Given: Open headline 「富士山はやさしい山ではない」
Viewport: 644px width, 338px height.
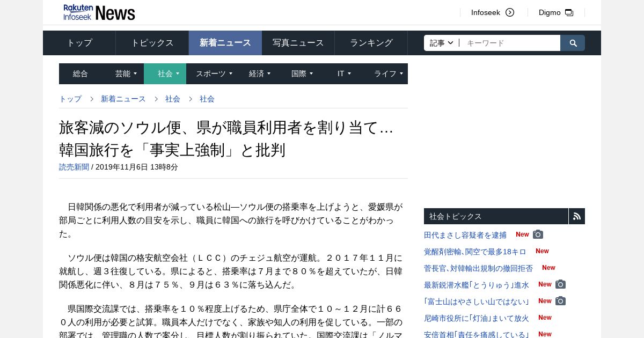Looking at the screenshot, I should point(477,302).
